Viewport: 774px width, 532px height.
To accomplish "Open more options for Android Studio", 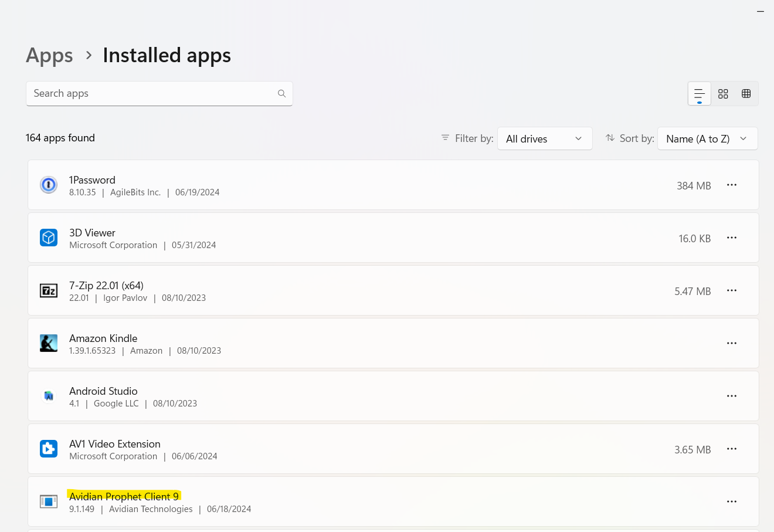I will (732, 396).
